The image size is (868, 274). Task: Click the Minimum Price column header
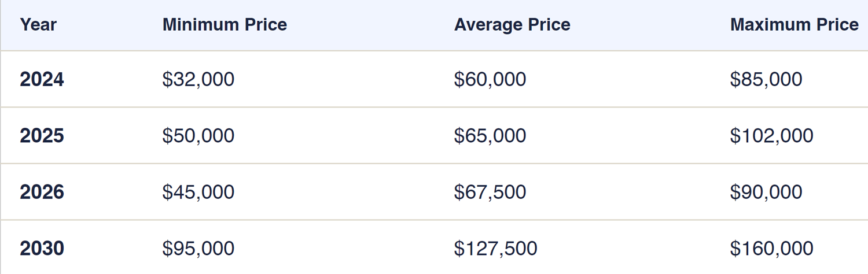click(x=225, y=25)
